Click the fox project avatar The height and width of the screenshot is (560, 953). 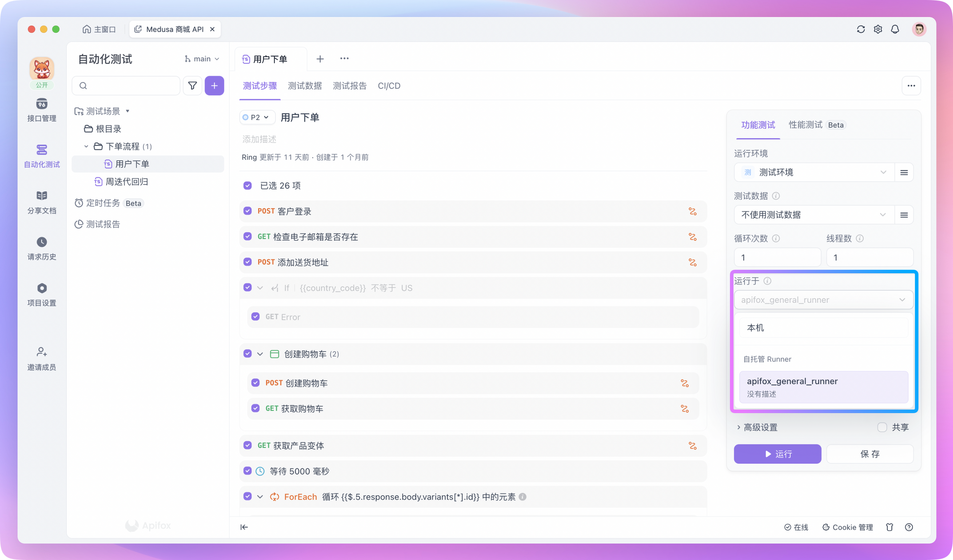tap(42, 69)
